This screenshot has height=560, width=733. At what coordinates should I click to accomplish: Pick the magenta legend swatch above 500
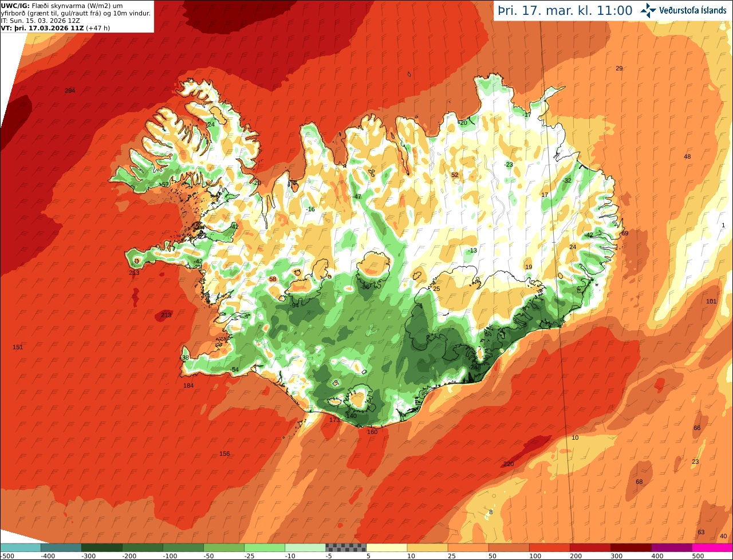[x=712, y=547]
